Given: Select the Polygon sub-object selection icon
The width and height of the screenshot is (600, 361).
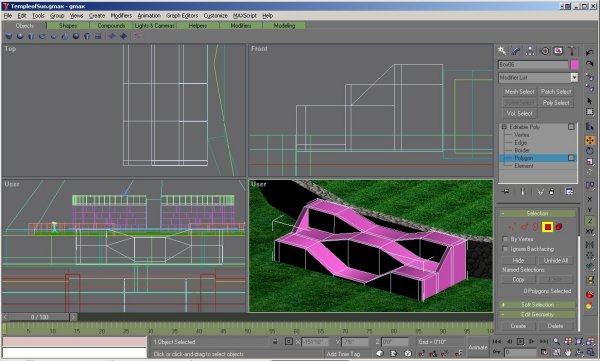Looking at the screenshot, I should click(548, 227).
